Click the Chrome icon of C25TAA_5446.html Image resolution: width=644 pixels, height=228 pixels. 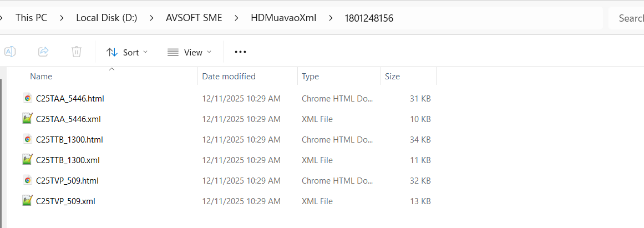(27, 98)
